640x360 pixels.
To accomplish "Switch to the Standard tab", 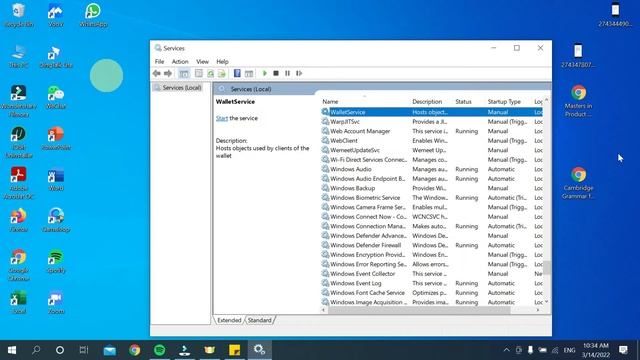I will click(x=260, y=320).
